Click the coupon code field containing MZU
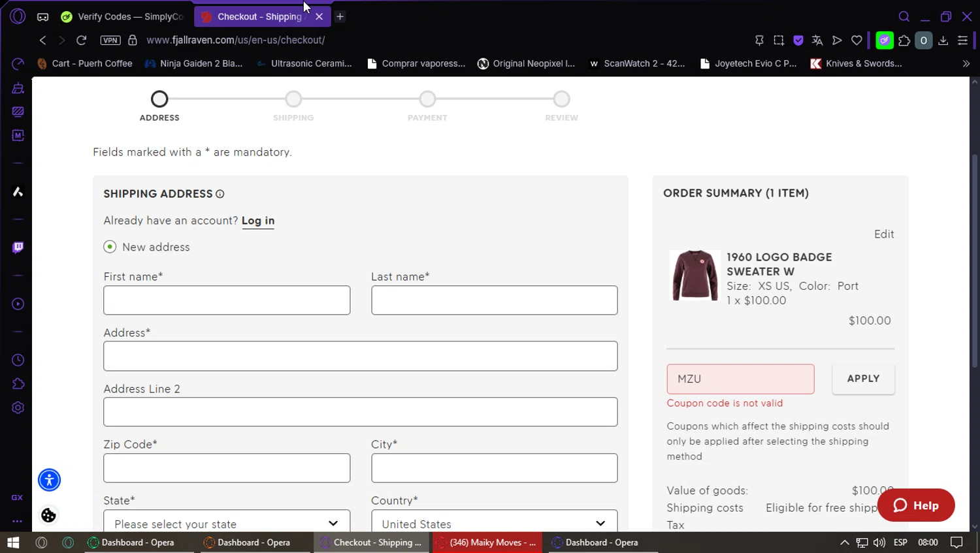The height and width of the screenshot is (553, 980). coord(740,379)
